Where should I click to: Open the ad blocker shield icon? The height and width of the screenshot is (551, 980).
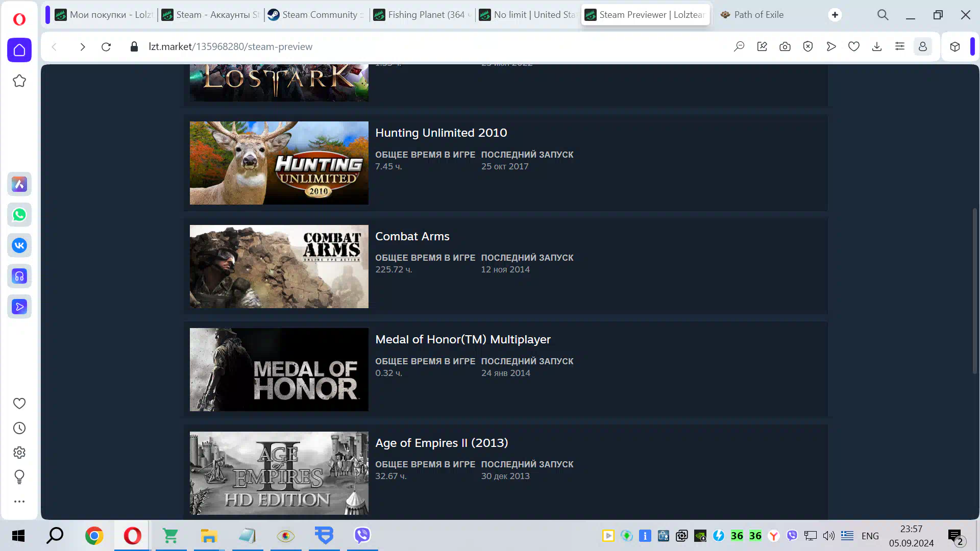(808, 47)
